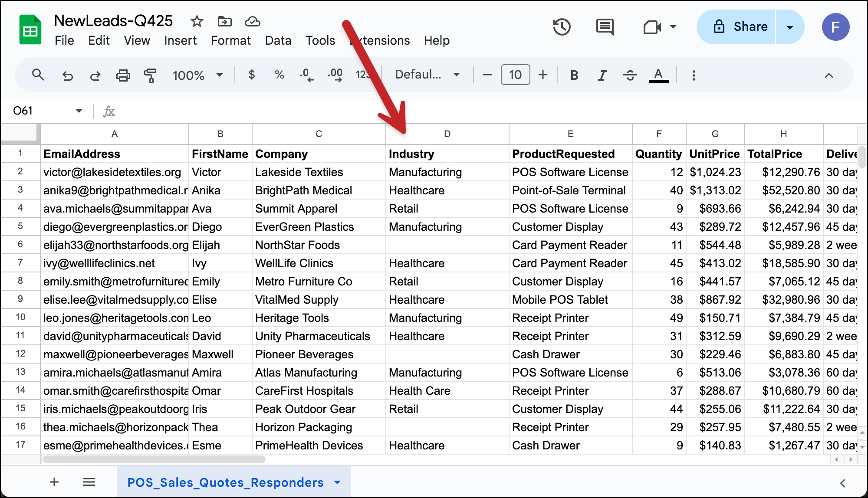Open the Format menu
The height and width of the screenshot is (498, 868).
tap(230, 40)
